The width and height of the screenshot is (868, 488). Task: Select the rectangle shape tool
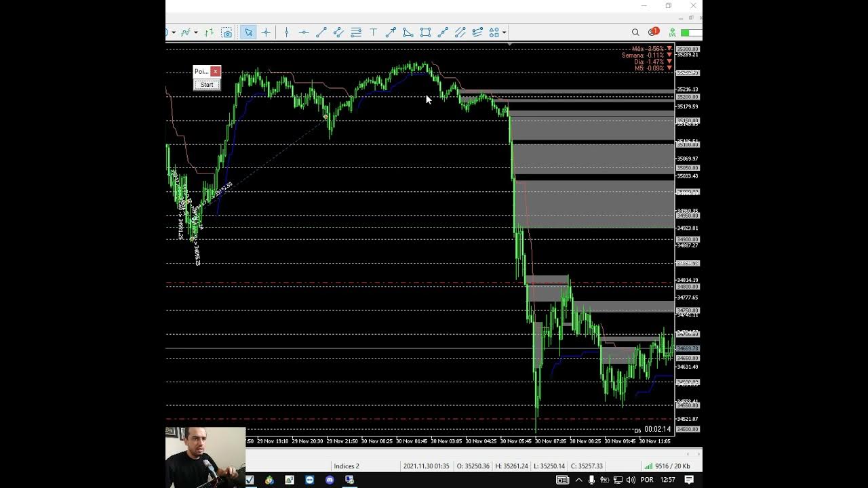click(425, 32)
